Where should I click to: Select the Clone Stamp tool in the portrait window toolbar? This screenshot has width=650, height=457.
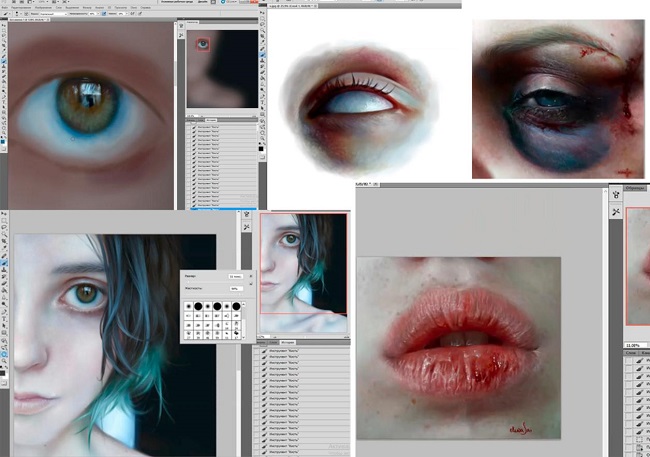4,270
